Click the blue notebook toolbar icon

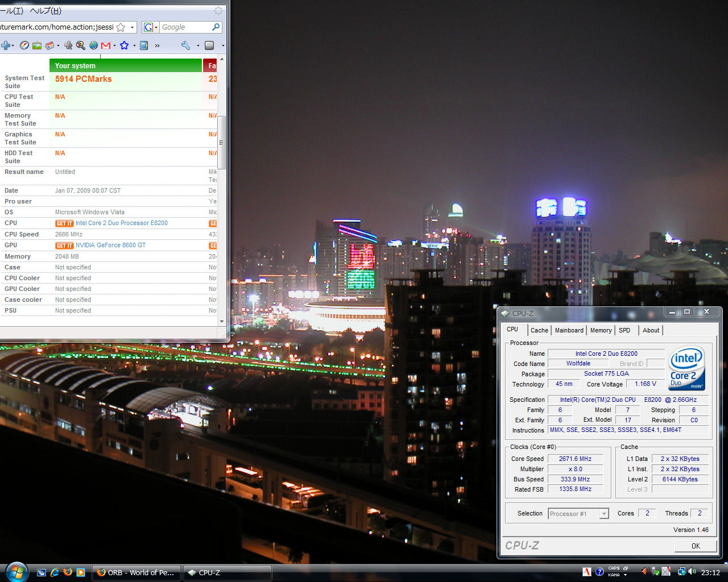click(144, 45)
